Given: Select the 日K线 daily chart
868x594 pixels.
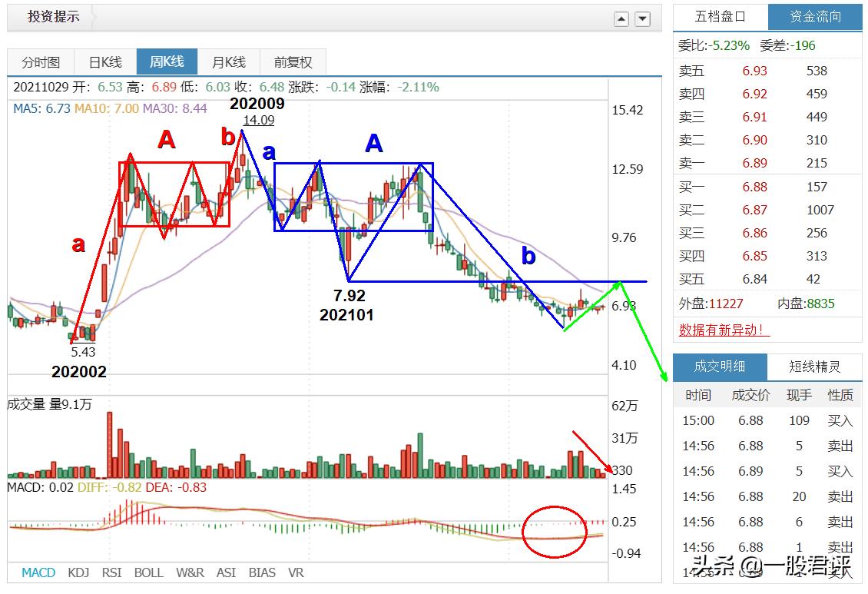Looking at the screenshot, I should [104, 61].
